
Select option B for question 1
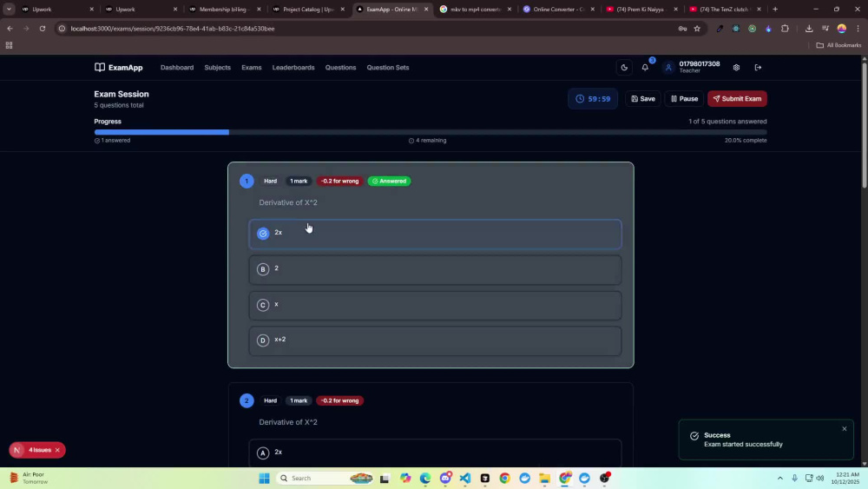[x=435, y=270]
